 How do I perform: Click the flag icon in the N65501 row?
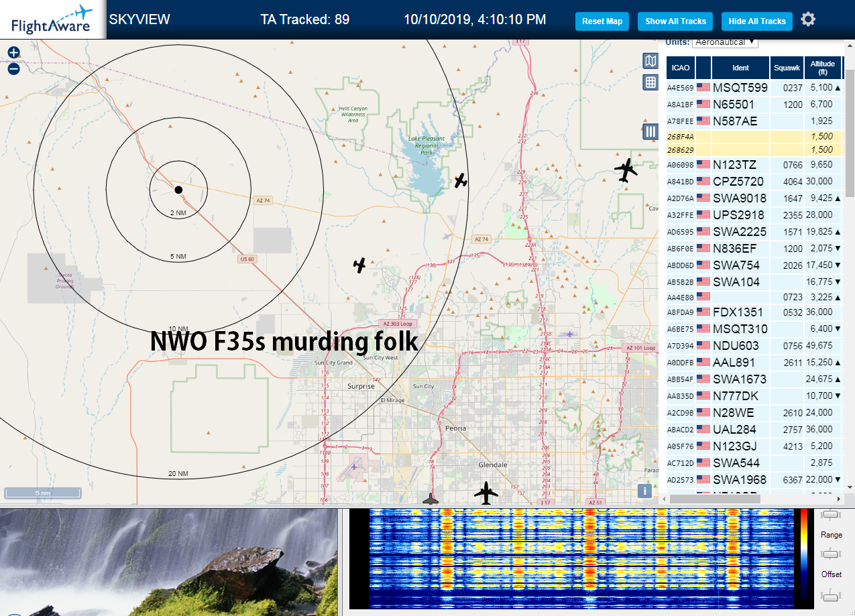703,104
